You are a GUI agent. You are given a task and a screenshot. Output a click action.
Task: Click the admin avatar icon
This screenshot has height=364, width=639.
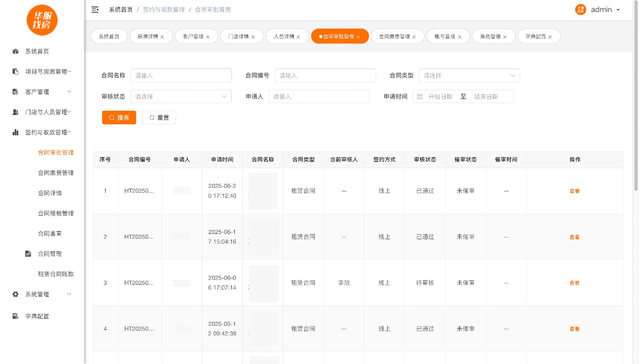click(x=580, y=10)
